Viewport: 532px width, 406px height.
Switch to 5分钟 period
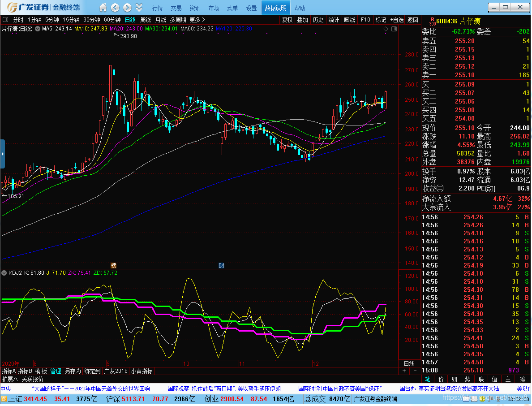click(x=52, y=20)
